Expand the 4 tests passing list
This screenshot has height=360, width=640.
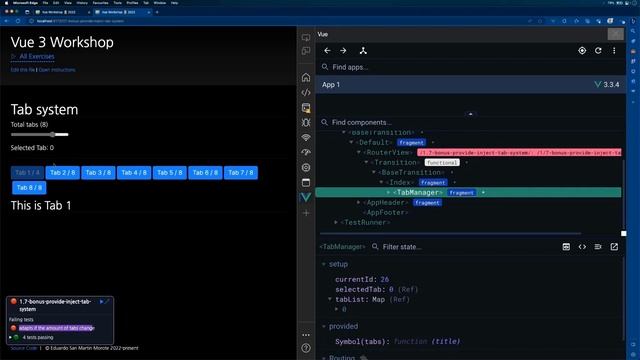[x=10, y=338]
